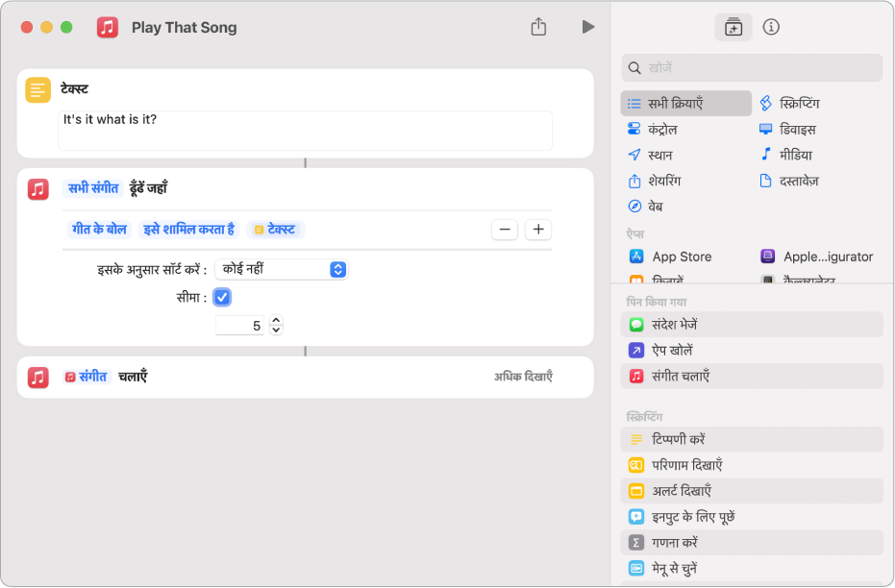
Task: Click the limit number field showing 5
Action: pyautogui.click(x=239, y=326)
